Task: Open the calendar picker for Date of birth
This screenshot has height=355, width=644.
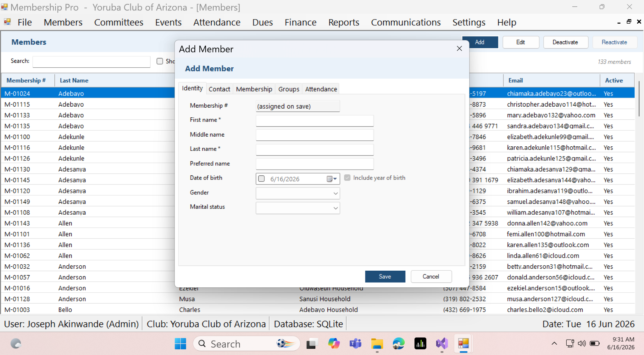Action: (332, 179)
